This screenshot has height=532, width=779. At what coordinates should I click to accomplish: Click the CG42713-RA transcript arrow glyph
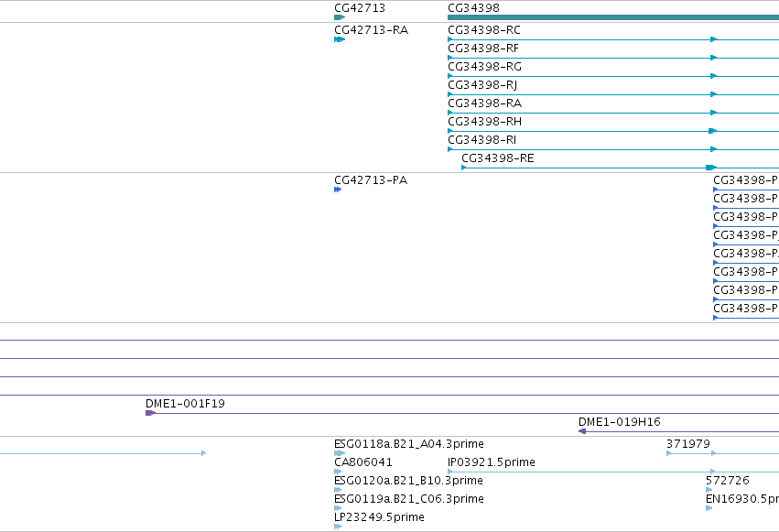coord(340,39)
